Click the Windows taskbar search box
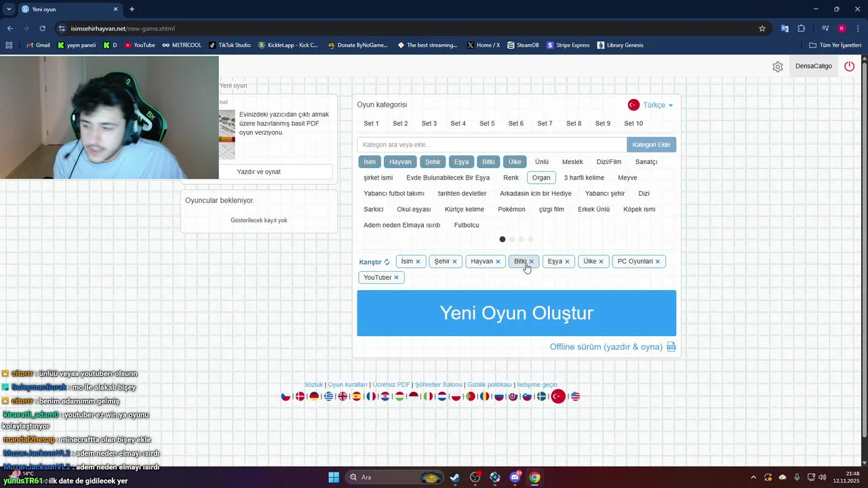Image resolution: width=868 pixels, height=488 pixels. tap(395, 477)
